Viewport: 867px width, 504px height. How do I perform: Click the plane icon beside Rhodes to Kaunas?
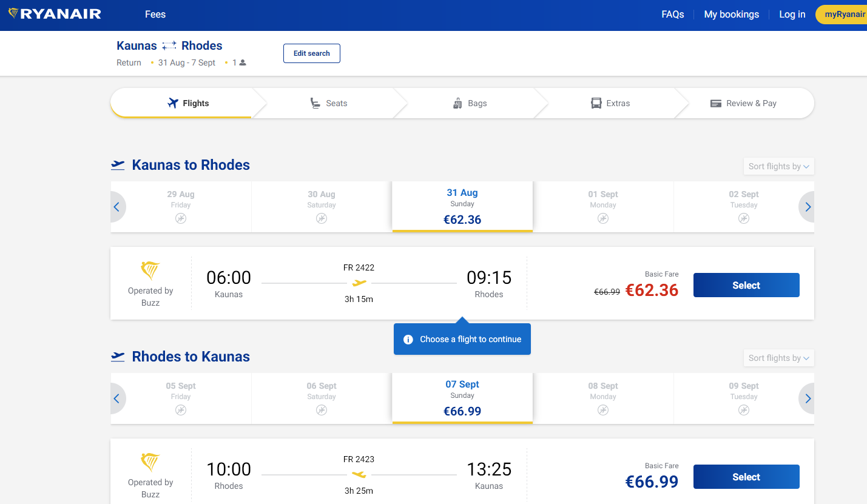click(x=118, y=357)
